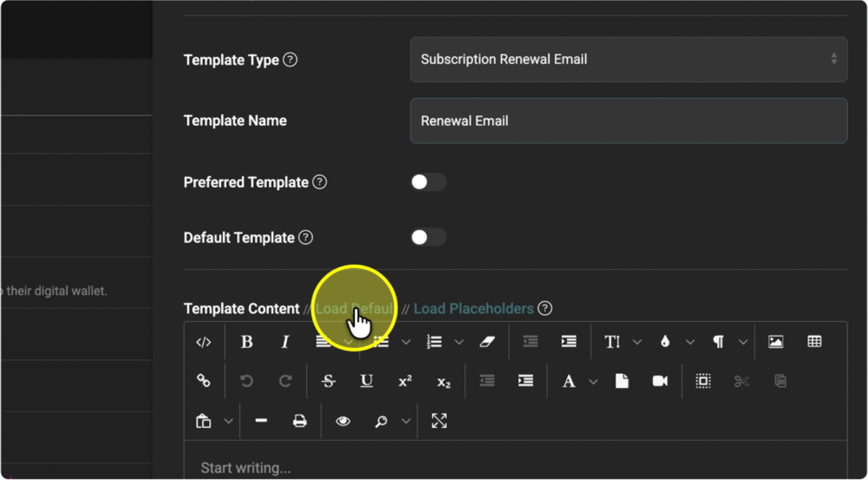This screenshot has height=480, width=868.
Task: Click the text color droplet icon
Action: [665, 342]
